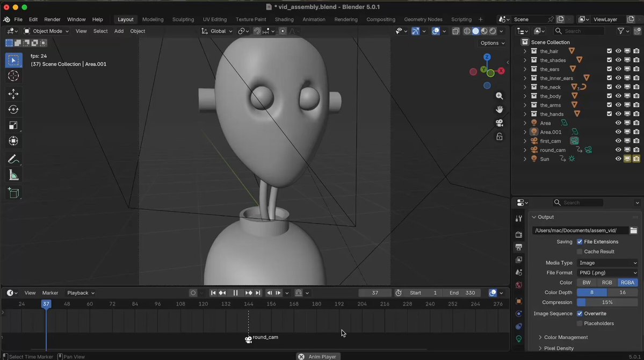Open the World properties tab icon
644x360 pixels.
click(x=519, y=285)
